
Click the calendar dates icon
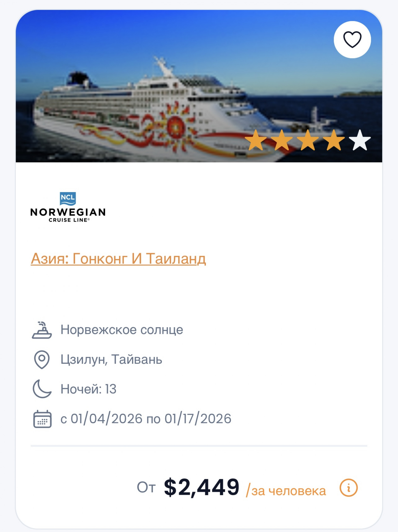(42, 419)
